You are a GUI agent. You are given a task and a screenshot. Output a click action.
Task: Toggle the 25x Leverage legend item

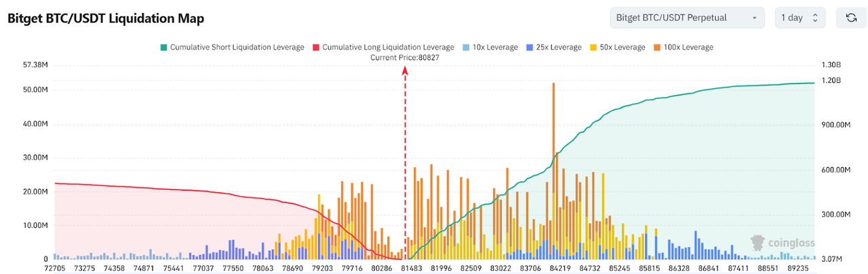(554, 47)
